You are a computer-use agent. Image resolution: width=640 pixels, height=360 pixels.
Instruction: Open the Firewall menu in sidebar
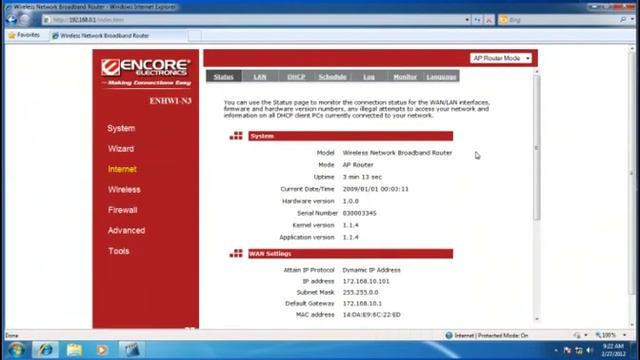tap(122, 210)
